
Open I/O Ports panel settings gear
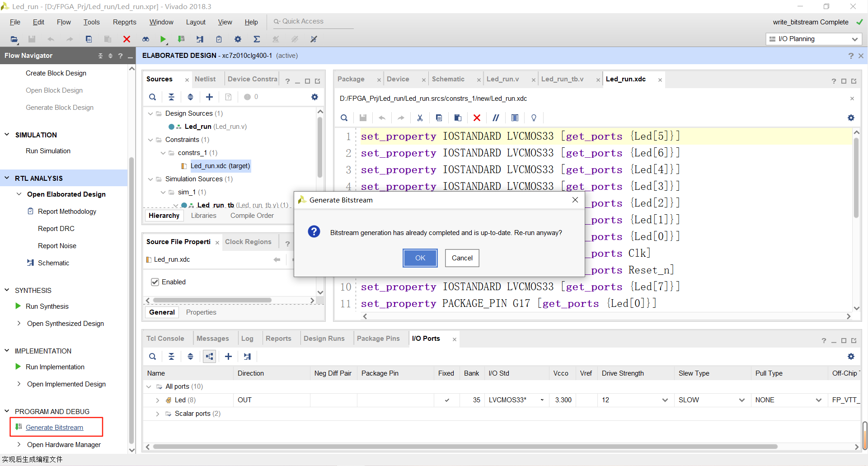(851, 357)
